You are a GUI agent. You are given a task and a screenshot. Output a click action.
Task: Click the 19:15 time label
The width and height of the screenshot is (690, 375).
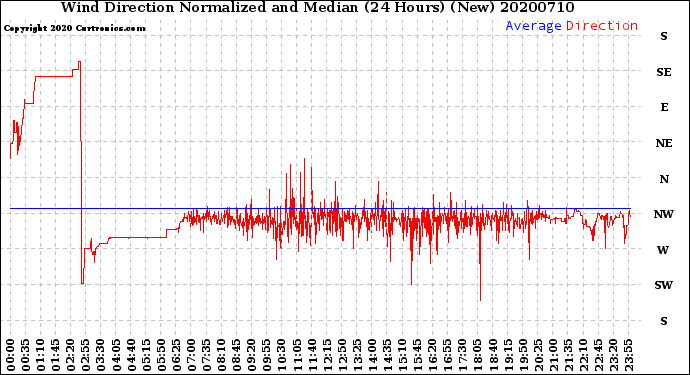tap(508, 355)
